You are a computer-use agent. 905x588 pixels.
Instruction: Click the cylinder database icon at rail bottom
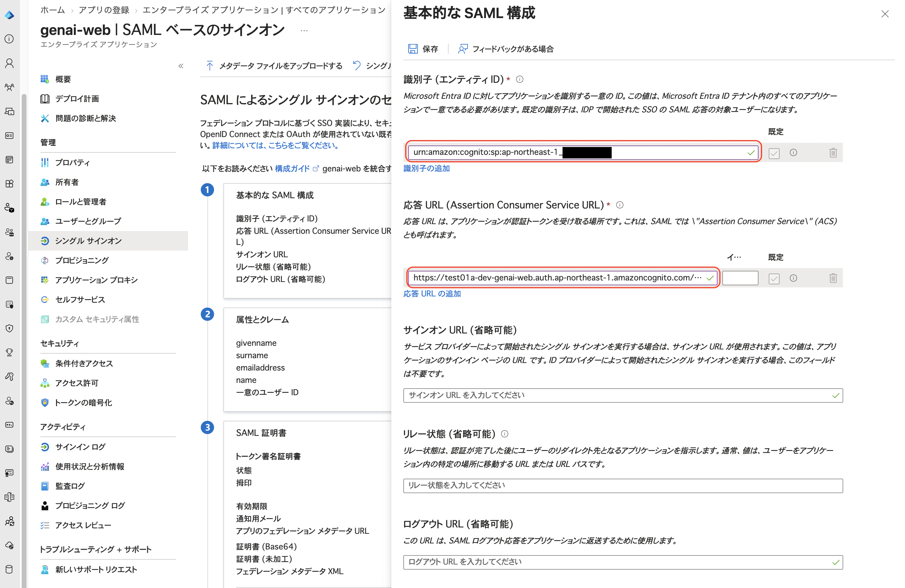[x=10, y=569]
